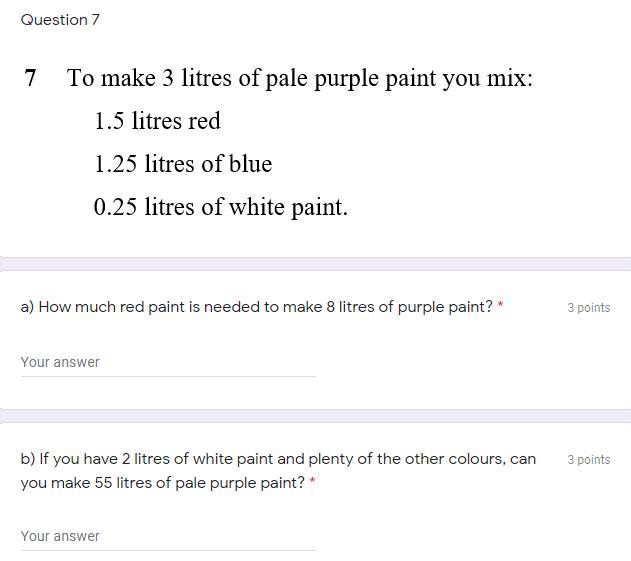Click the "3 points" label for question b
This screenshot has width=631, height=561.
588,460
